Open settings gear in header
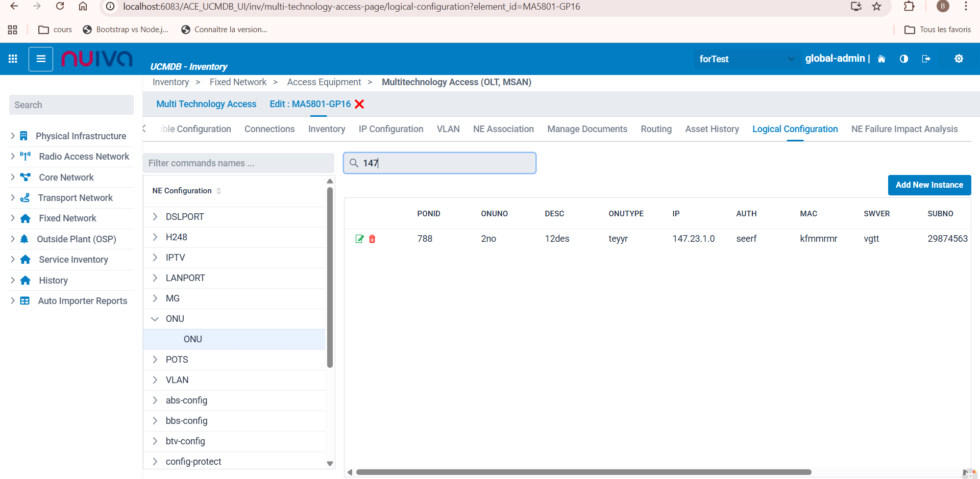Image resolution: width=980 pixels, height=479 pixels. pyautogui.click(x=959, y=59)
